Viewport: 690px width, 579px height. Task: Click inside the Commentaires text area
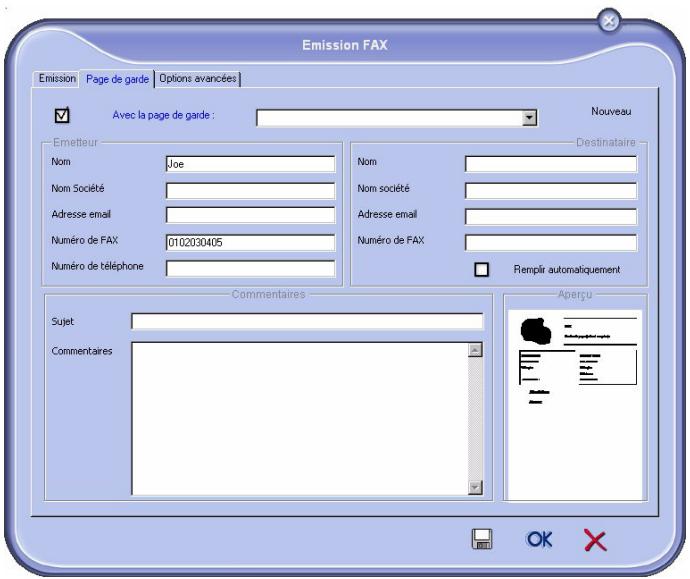299,418
